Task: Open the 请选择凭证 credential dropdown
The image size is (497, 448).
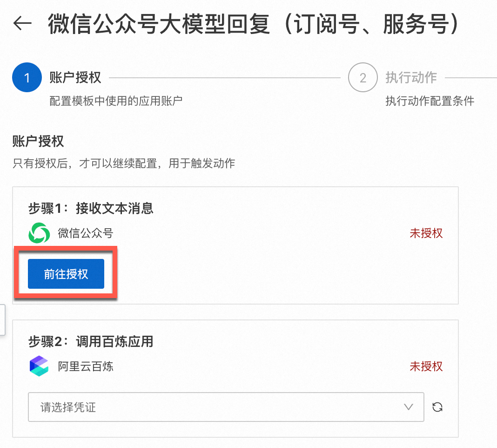Action: click(219, 407)
